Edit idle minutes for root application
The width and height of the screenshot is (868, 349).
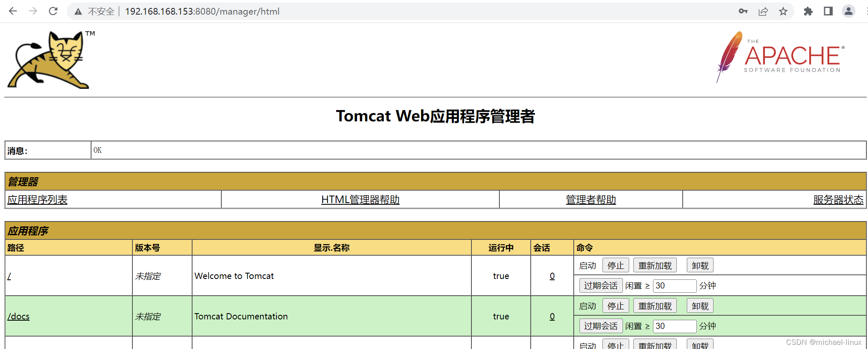674,286
